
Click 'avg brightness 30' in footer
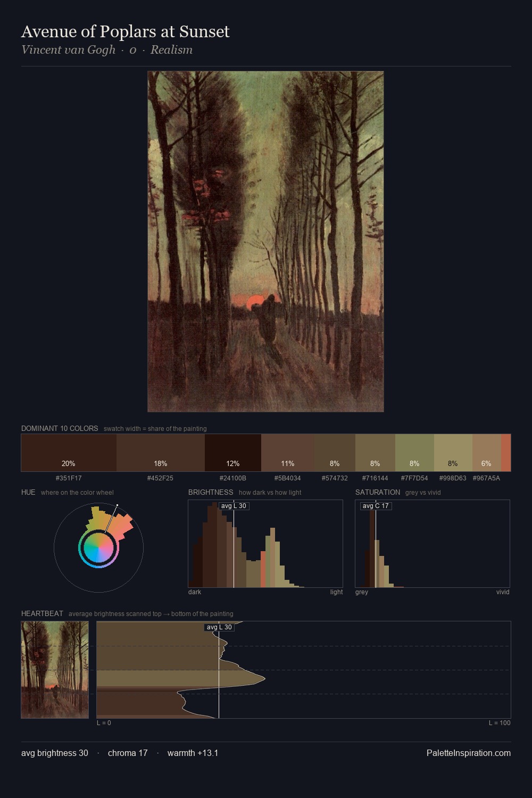point(55,753)
